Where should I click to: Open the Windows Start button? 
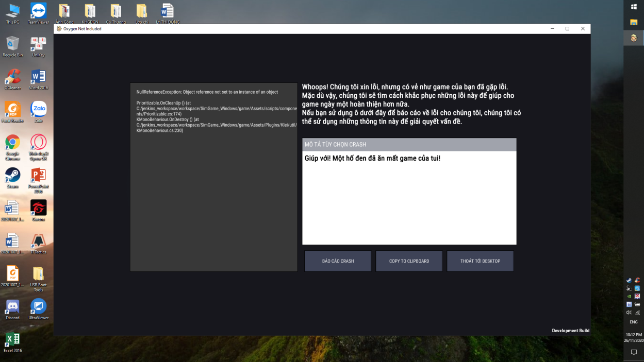(634, 7)
